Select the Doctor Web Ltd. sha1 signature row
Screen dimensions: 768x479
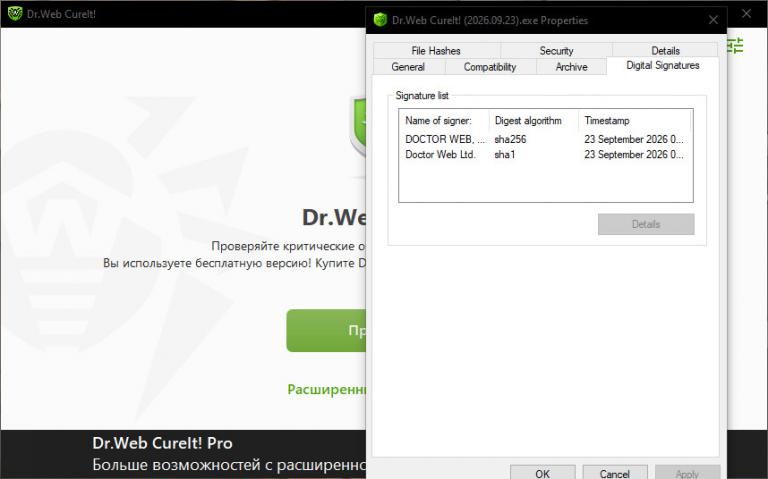pos(545,154)
